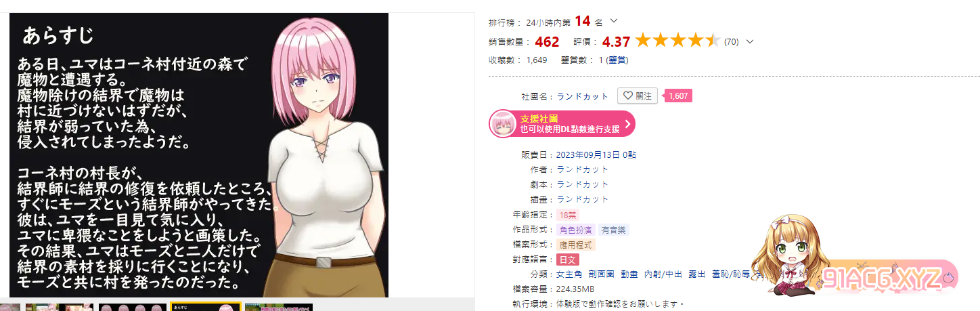Expand the 24-hour ranking dropdown arrow
The width and height of the screenshot is (980, 311).
pos(614,21)
